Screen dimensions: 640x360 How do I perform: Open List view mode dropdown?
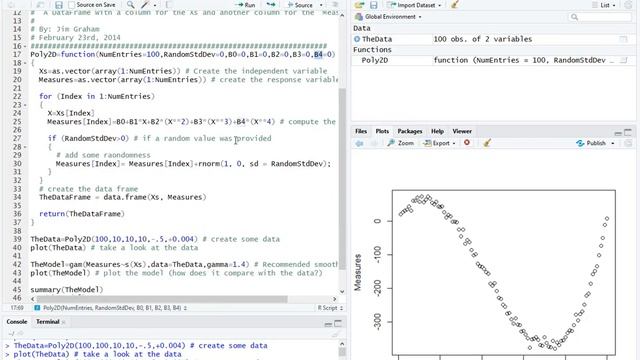pyautogui.click(x=604, y=5)
